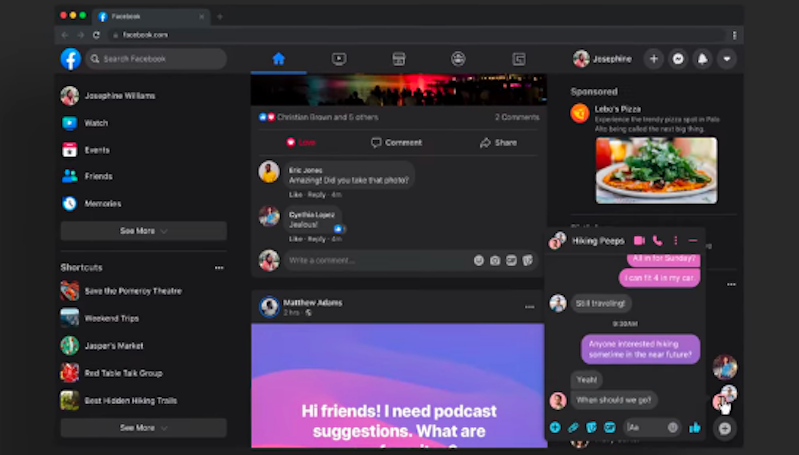The width and height of the screenshot is (799, 455).
Task: Open Events in the left sidebar
Action: [x=97, y=150]
